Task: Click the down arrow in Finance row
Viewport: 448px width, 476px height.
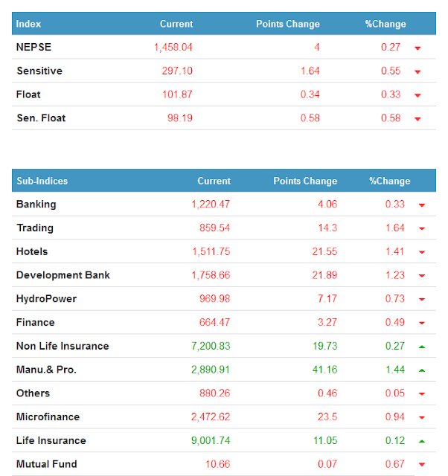Action: pos(422,323)
